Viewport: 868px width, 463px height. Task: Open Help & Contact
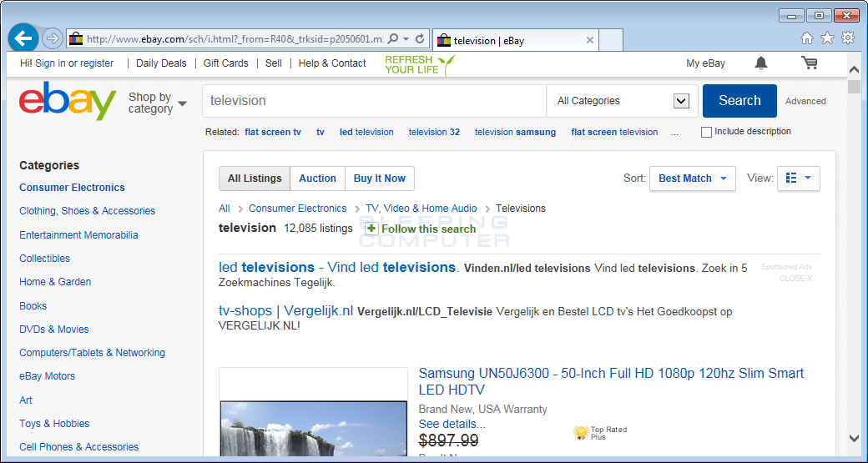tap(332, 63)
